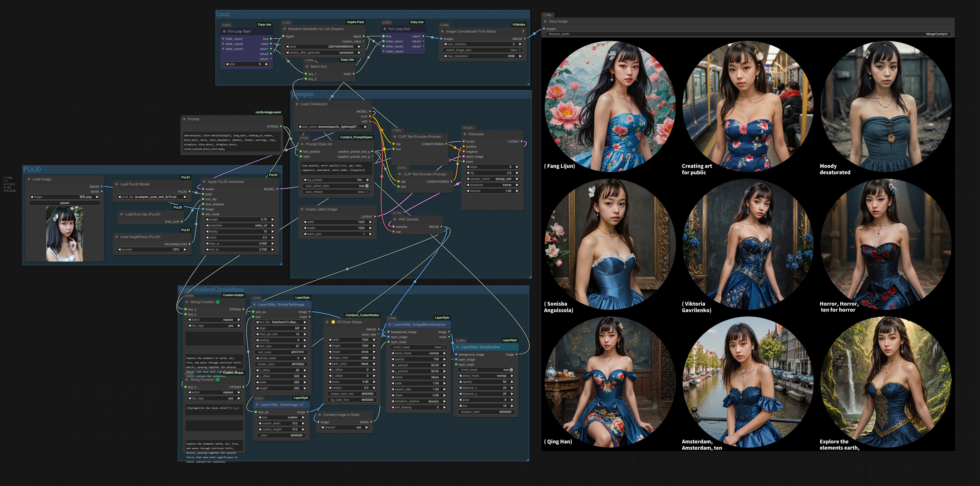
Task: Click the max_resolution 4096 value field
Action: (483, 56)
